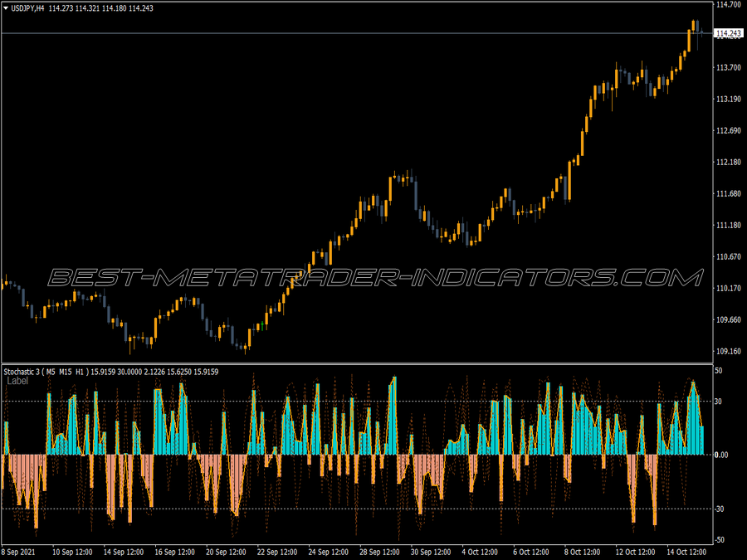
Task: Click the 14 Sep 12:00 time label
Action: click(x=124, y=552)
